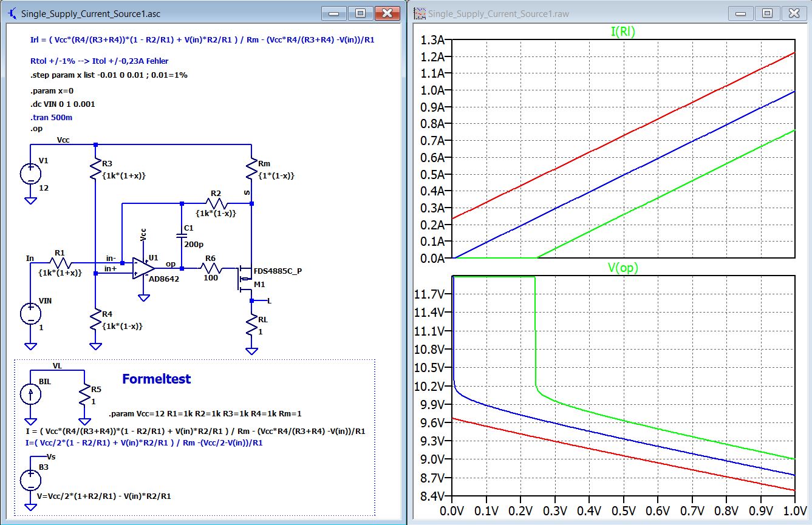Viewport: 812px width, 525px height.
Task: Click the .param x=0 directive
Action: pyautogui.click(x=51, y=90)
